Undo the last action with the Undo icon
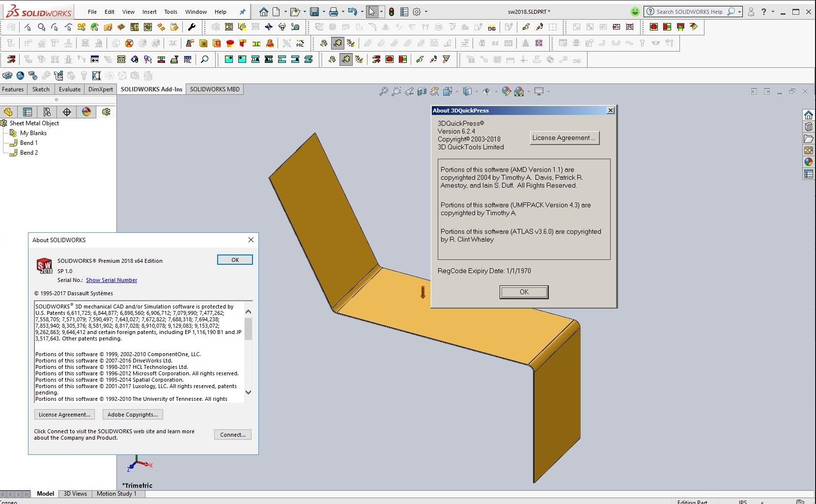Image resolution: width=816 pixels, height=504 pixels. pyautogui.click(x=352, y=12)
